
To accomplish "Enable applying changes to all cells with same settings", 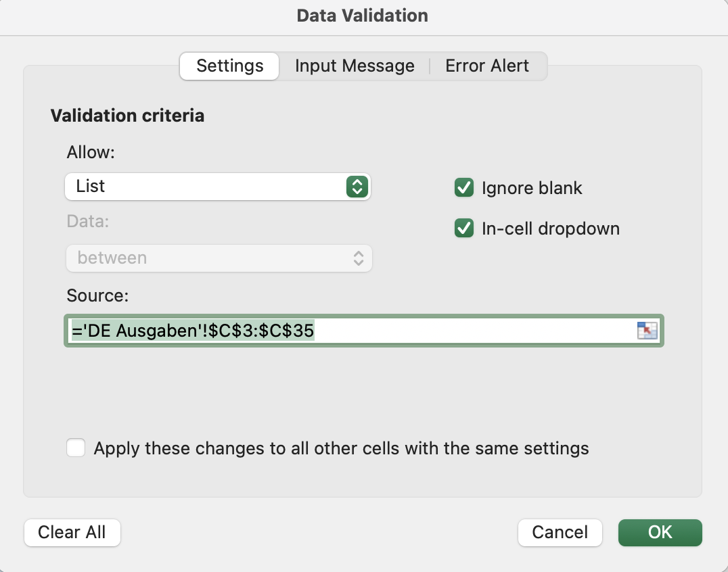I will pyautogui.click(x=76, y=448).
